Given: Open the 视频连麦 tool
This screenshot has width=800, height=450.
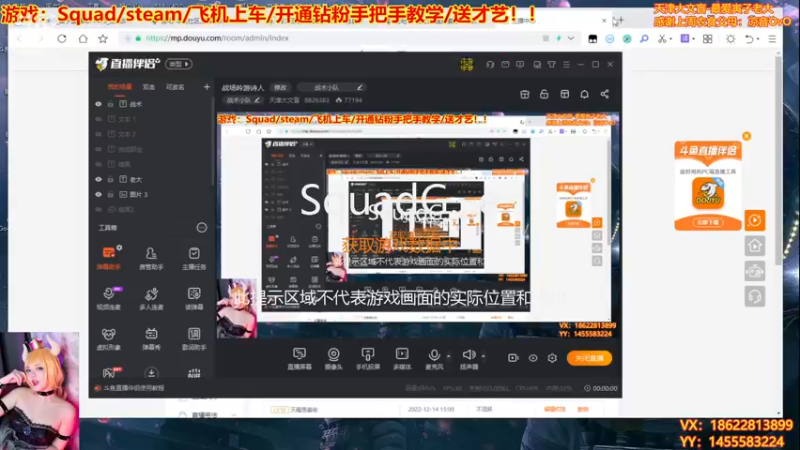Looking at the screenshot, I should tap(109, 298).
